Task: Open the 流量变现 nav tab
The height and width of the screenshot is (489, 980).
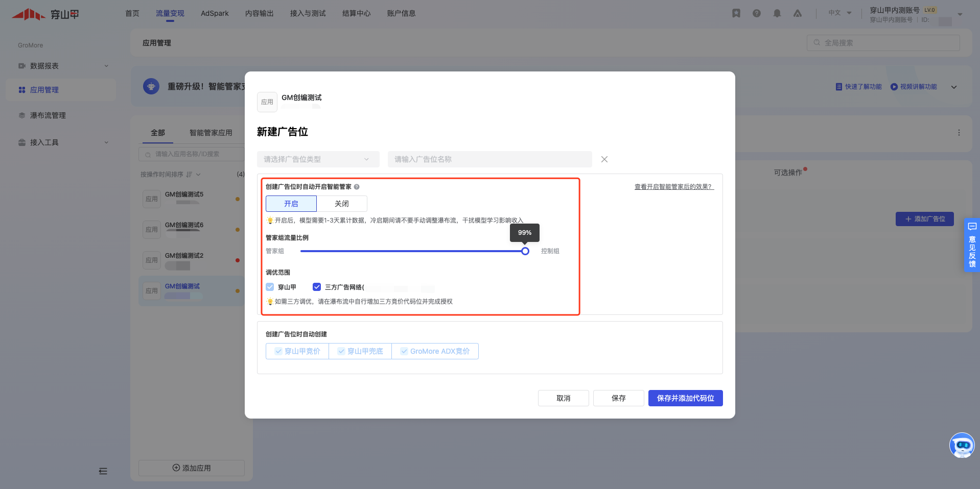Action: 170,13
